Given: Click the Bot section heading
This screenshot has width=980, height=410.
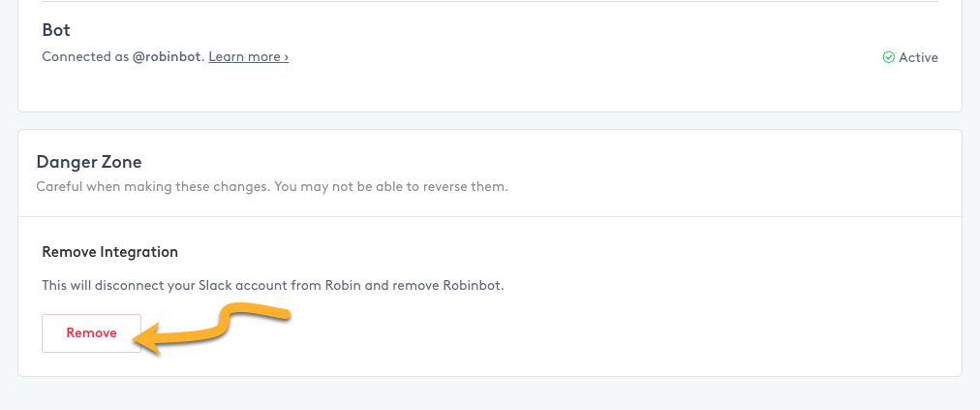Looking at the screenshot, I should click(56, 29).
